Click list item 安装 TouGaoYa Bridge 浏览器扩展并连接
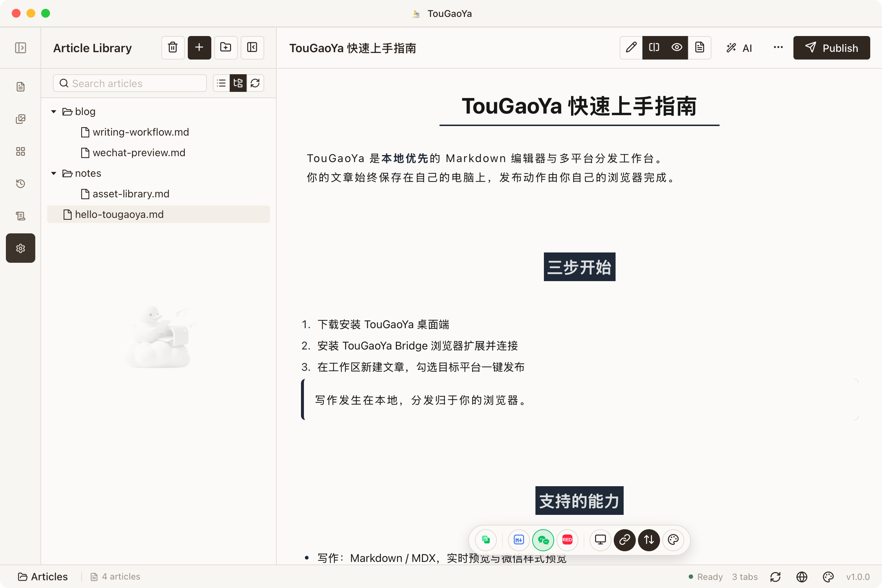The image size is (882, 588). pyautogui.click(x=417, y=346)
